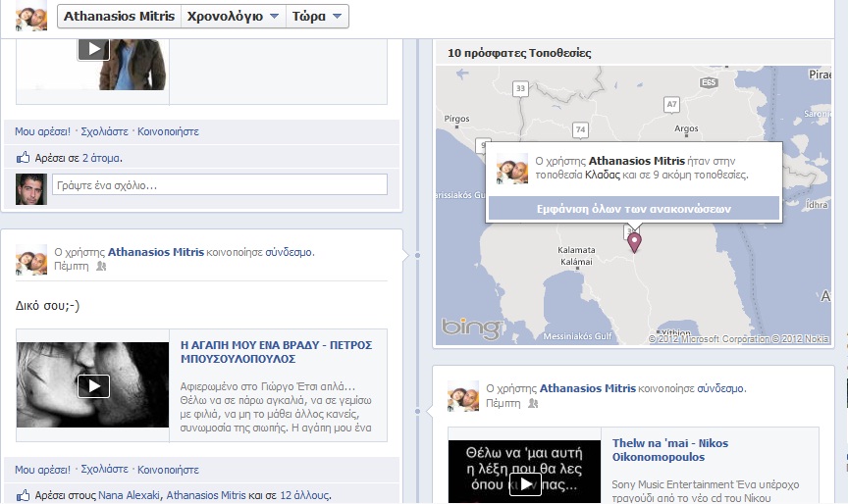Click audience icon next to left Πέμπτη
This screenshot has height=504, width=848.
coord(101,266)
